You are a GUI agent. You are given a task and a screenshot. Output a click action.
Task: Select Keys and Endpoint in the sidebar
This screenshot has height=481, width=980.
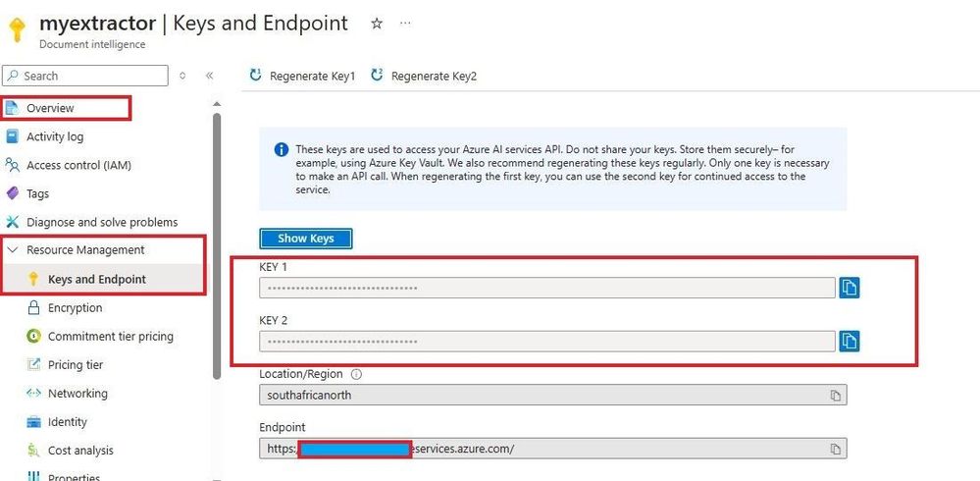pyautogui.click(x=97, y=279)
